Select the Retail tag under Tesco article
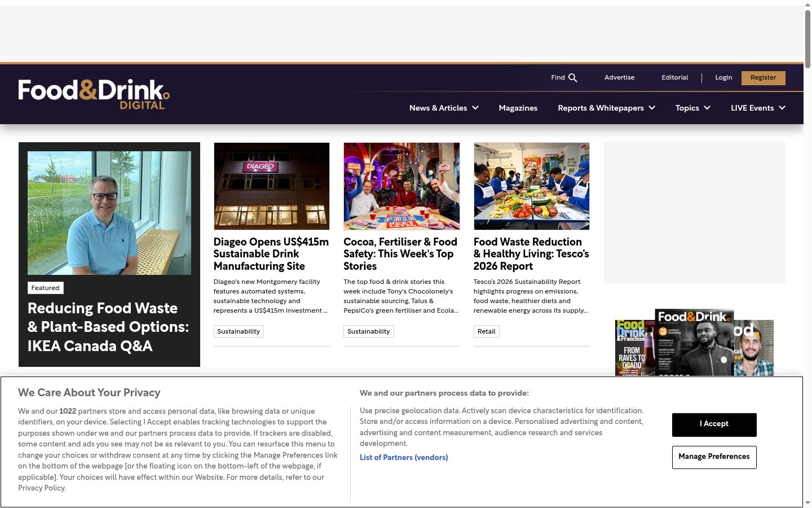812x508 pixels. click(487, 331)
